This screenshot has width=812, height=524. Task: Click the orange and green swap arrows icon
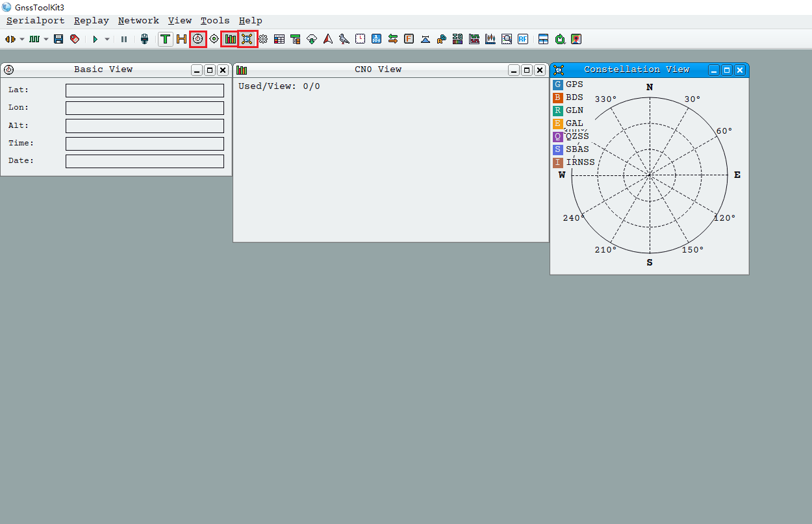tap(393, 40)
